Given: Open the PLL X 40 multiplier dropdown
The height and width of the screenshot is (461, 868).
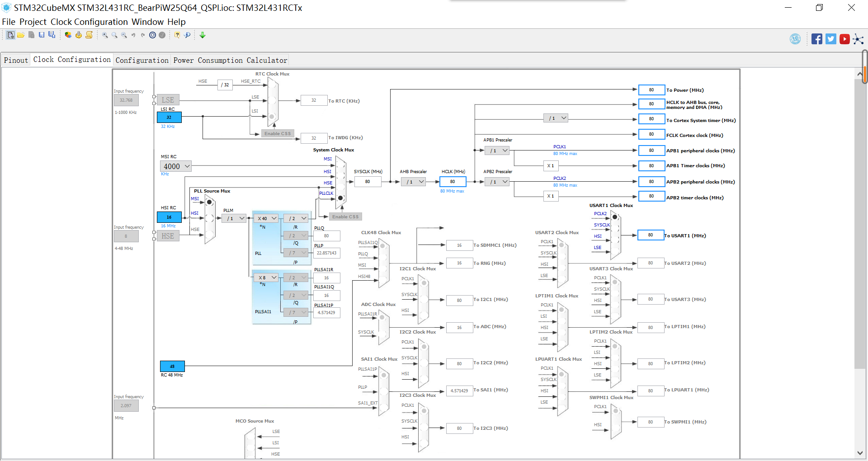Looking at the screenshot, I should 266,218.
